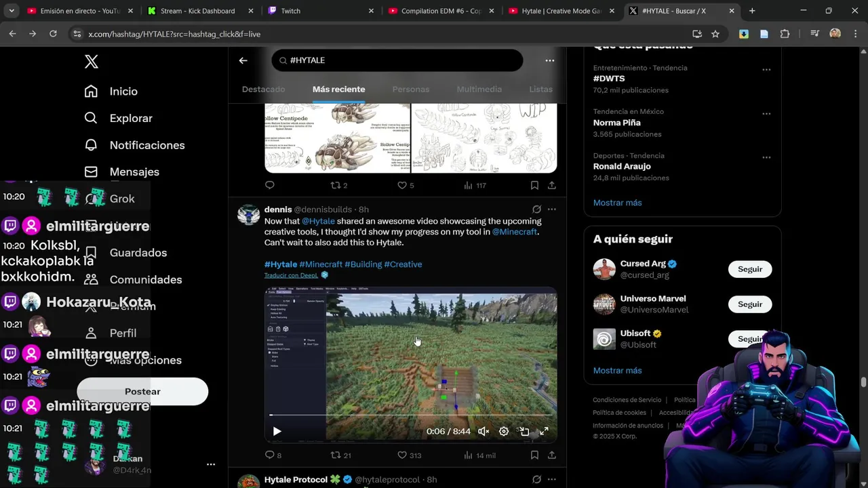Open Condiciones de Servicio link
The image size is (868, 488).
tap(627, 400)
